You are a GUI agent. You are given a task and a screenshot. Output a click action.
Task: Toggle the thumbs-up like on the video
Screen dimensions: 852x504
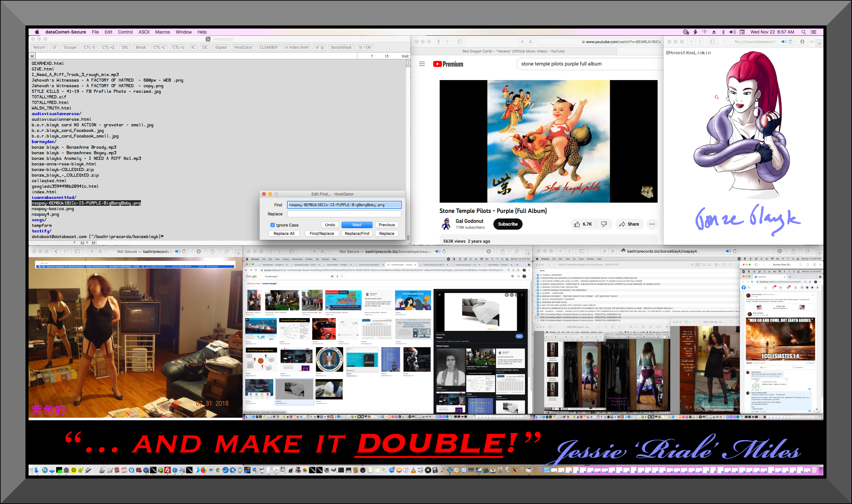tap(577, 224)
